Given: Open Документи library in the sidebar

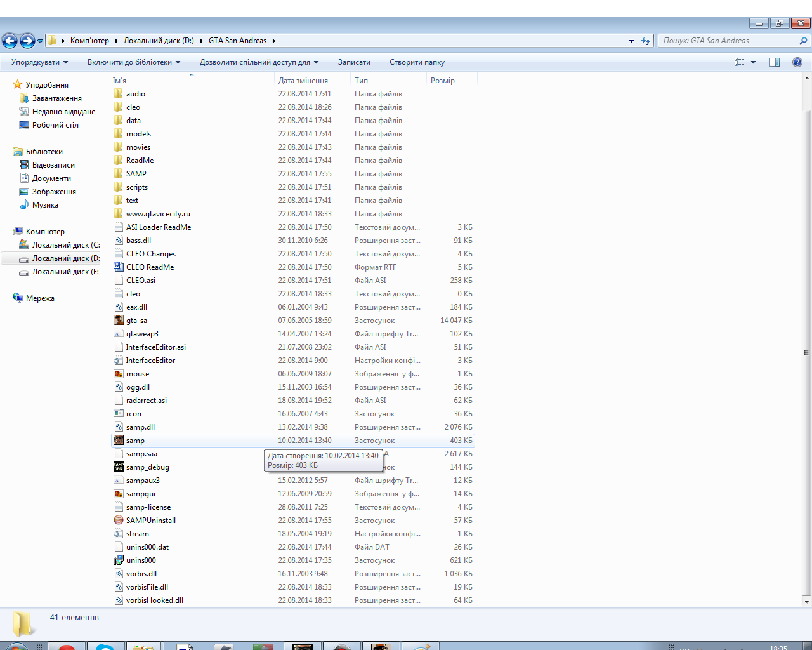Looking at the screenshot, I should point(51,178).
